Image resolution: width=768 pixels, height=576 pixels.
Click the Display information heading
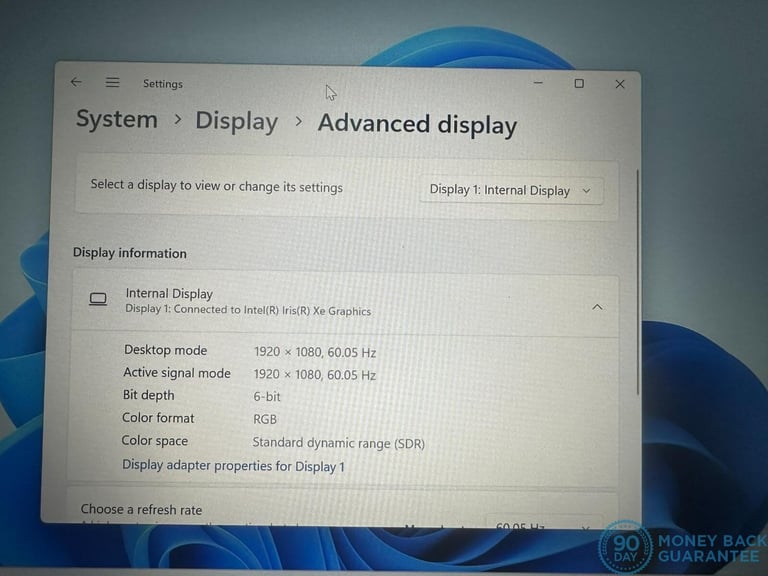pos(130,253)
